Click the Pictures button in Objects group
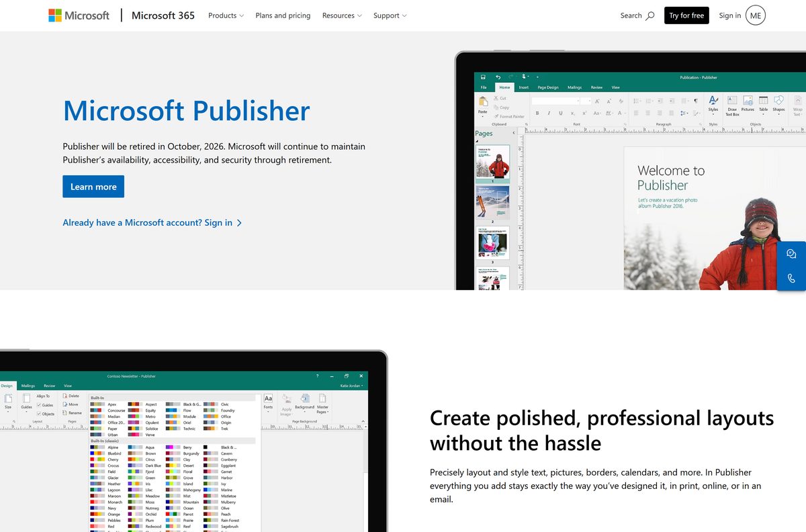The image size is (806, 532). coord(748,103)
